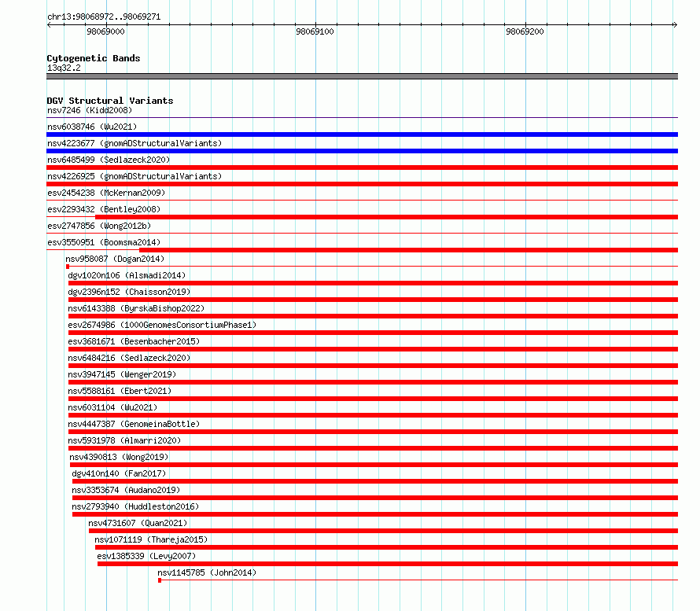The image size is (700, 611).
Task: Open variant nsv6038746 (Wu2021)
Action: coord(92,127)
